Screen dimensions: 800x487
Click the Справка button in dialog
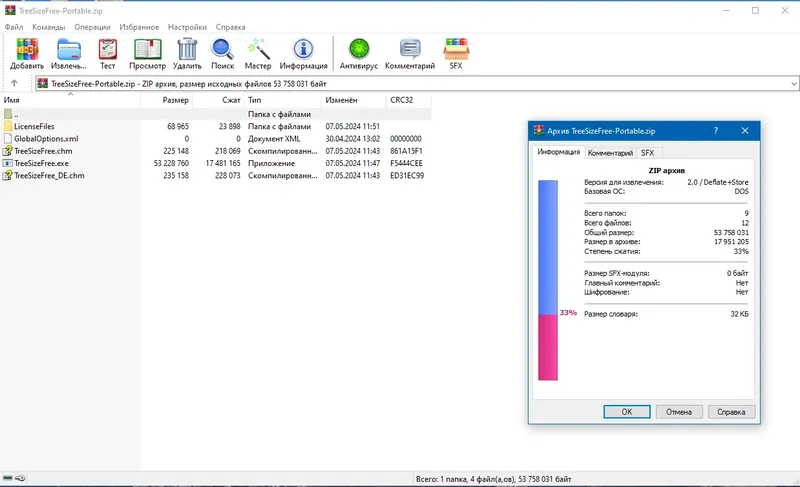[x=731, y=412]
